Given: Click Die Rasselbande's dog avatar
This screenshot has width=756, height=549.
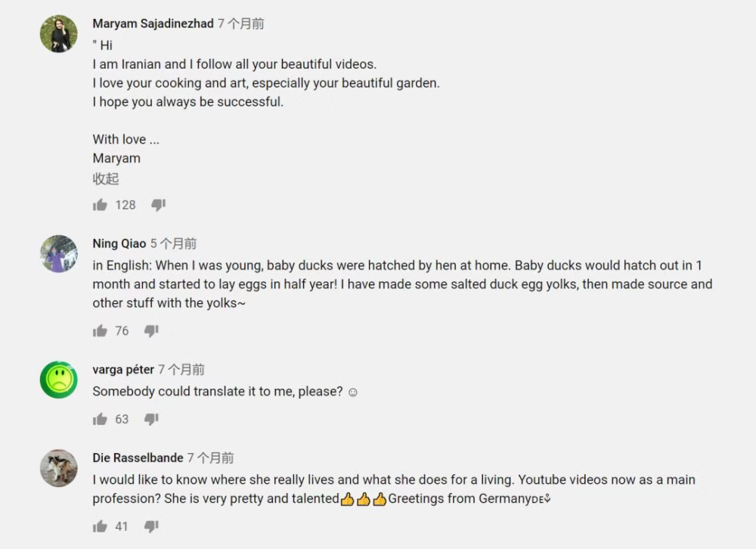Looking at the screenshot, I should click(58, 468).
